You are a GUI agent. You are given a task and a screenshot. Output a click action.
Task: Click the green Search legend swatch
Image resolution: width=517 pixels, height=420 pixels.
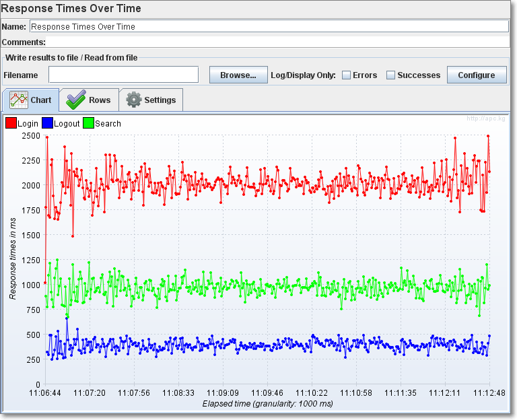[88, 123]
